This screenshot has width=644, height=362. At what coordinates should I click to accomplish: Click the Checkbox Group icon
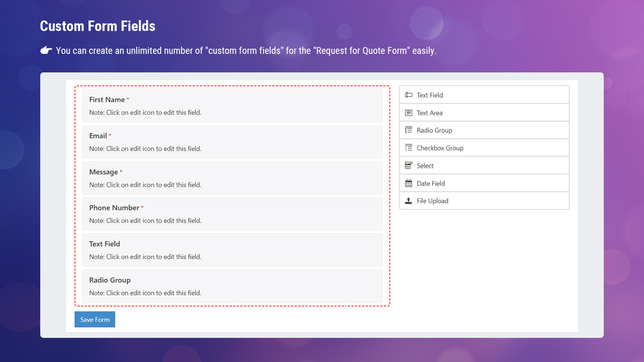[408, 147]
